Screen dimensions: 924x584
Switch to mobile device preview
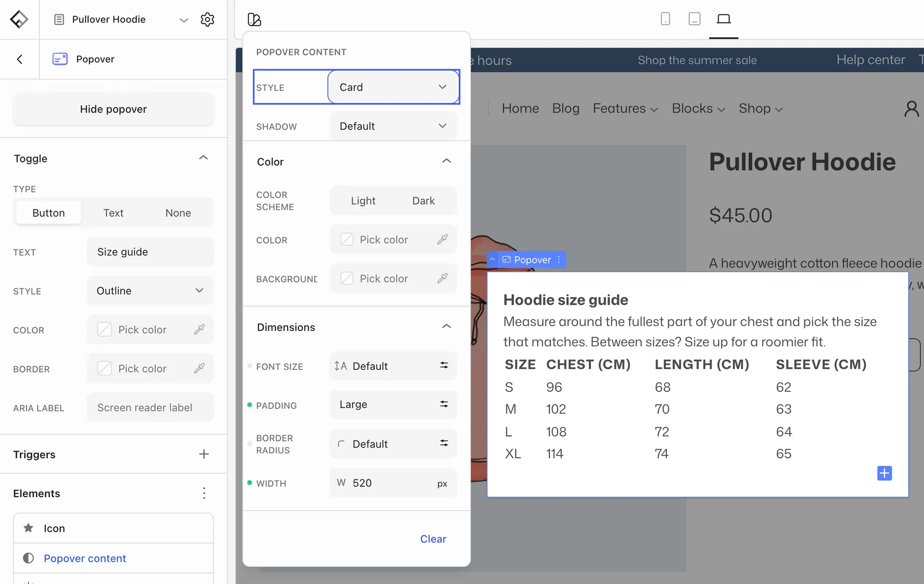pyautogui.click(x=665, y=19)
